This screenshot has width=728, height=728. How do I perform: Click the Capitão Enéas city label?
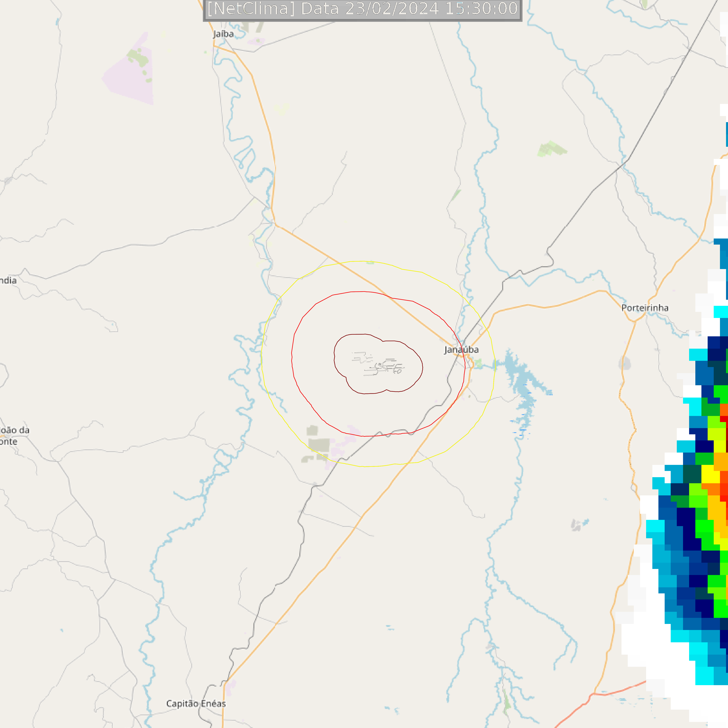(196, 704)
